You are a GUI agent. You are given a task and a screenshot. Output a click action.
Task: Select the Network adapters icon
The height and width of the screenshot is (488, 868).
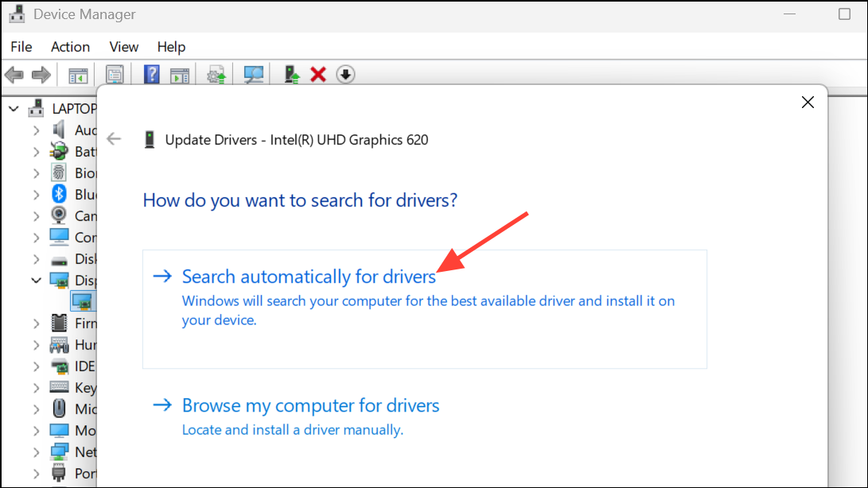[59, 452]
